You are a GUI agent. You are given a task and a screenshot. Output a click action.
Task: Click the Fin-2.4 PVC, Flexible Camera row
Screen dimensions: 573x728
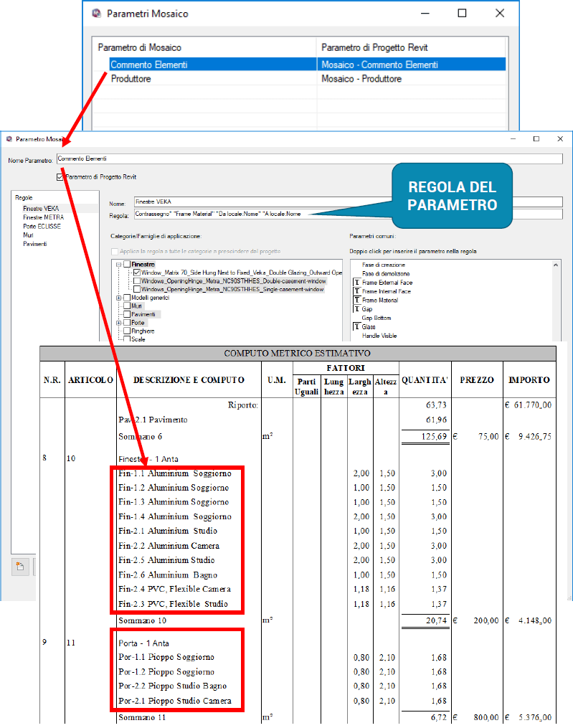tap(174, 589)
